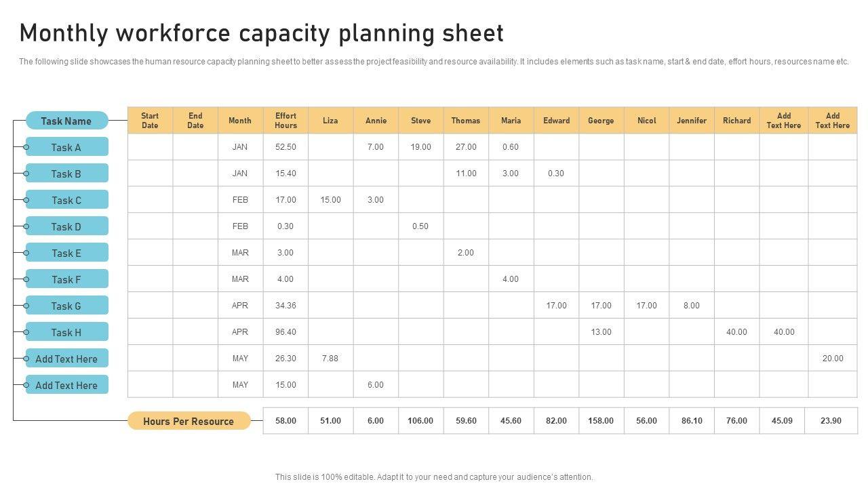This screenshot has height=488, width=868.
Task: Click the circle connector beside Task F
Action: [26, 280]
